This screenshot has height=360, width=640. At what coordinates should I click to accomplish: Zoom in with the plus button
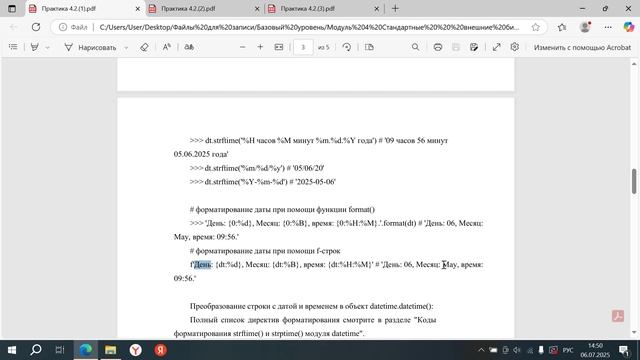[260, 47]
